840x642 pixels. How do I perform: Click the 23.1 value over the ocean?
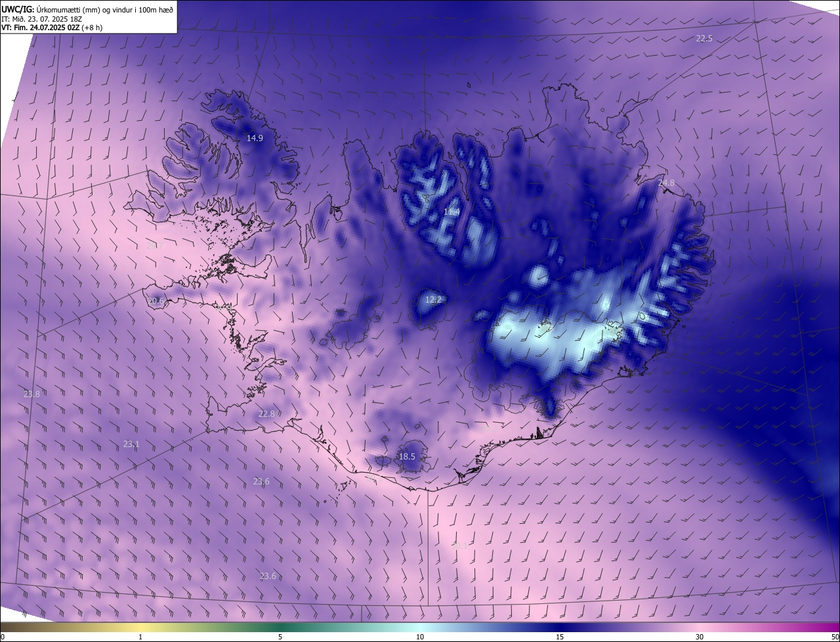131,444
